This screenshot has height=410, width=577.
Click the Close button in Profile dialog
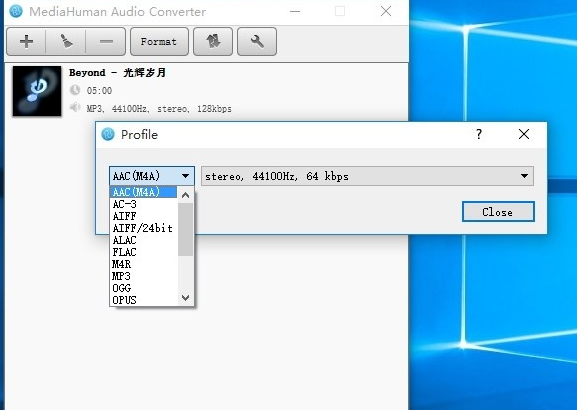tap(498, 212)
